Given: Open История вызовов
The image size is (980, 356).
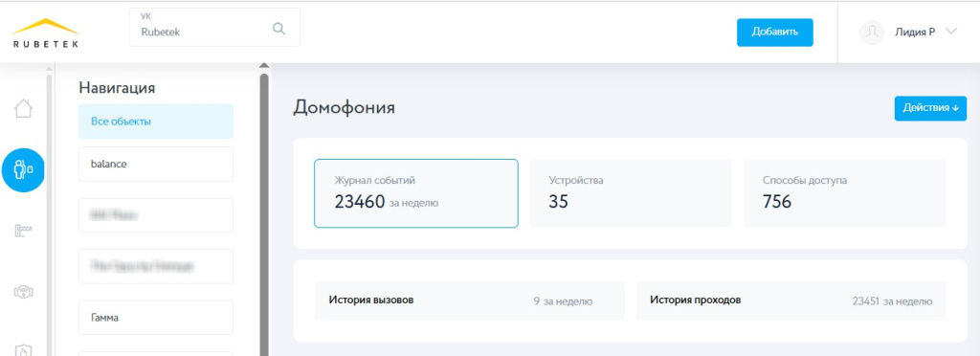Looking at the screenshot, I should [469, 300].
